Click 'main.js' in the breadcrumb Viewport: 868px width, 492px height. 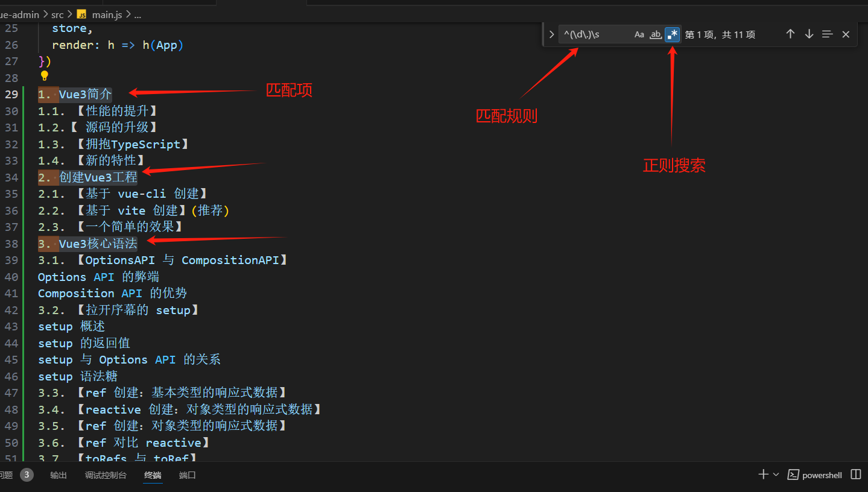107,14
